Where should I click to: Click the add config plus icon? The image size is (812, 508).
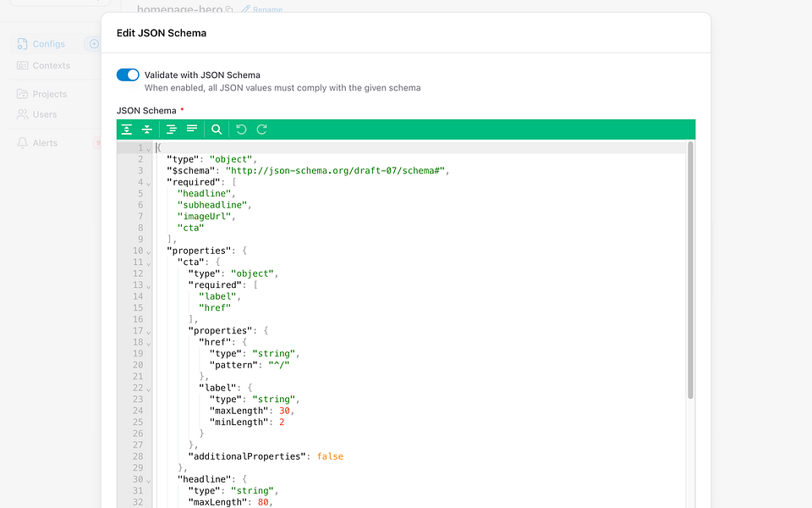pyautogui.click(x=94, y=44)
